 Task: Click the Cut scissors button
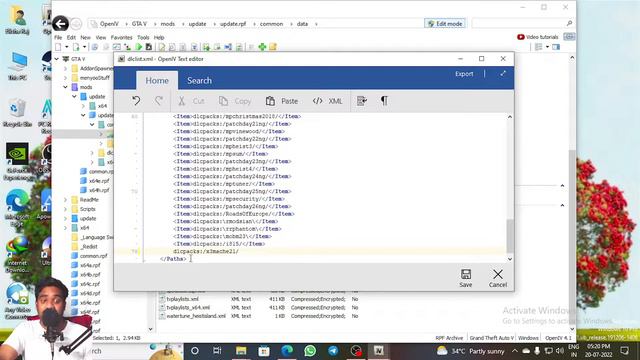191,101
